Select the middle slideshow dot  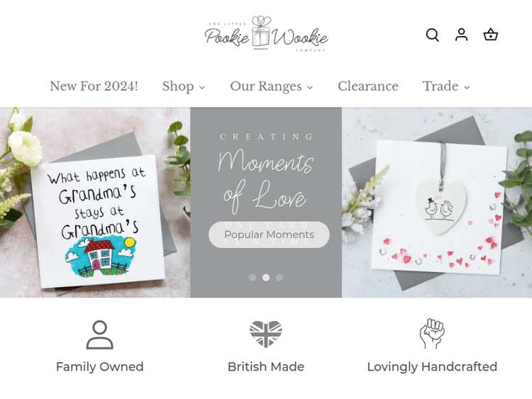[266, 278]
